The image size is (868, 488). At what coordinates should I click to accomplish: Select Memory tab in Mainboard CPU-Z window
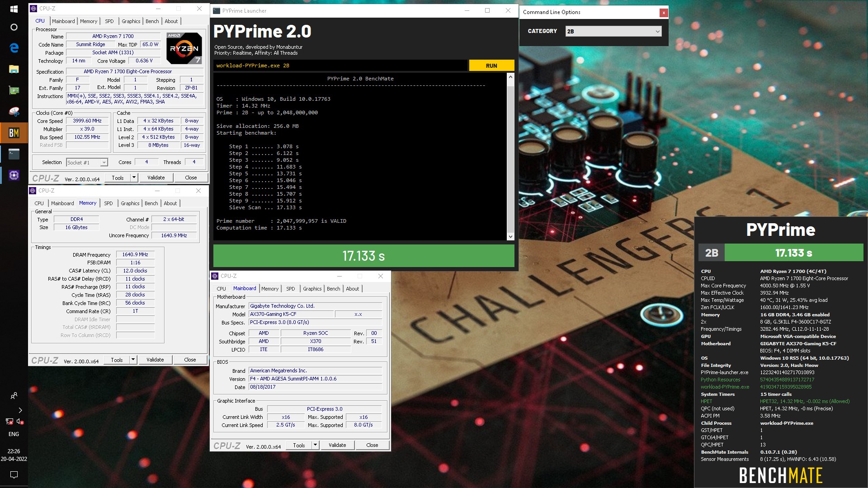point(270,289)
